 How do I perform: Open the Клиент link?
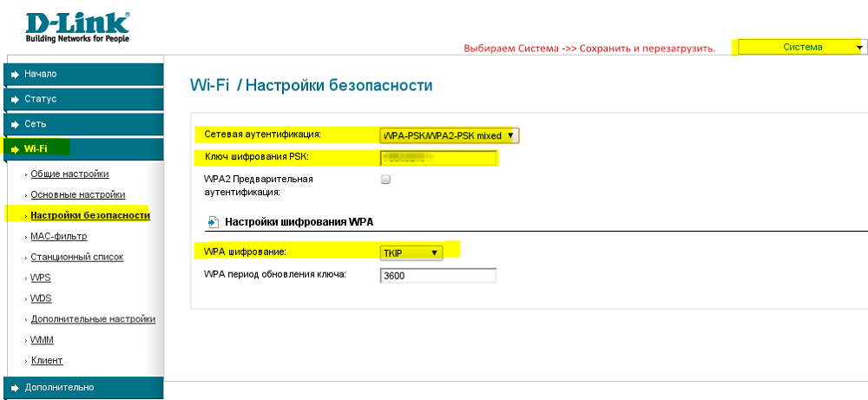pyautogui.click(x=47, y=361)
